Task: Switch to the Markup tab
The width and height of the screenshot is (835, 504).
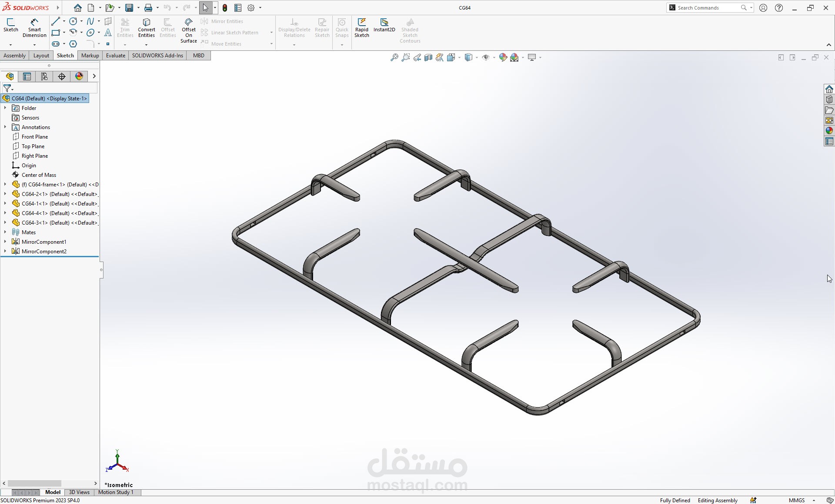Action: [90, 56]
